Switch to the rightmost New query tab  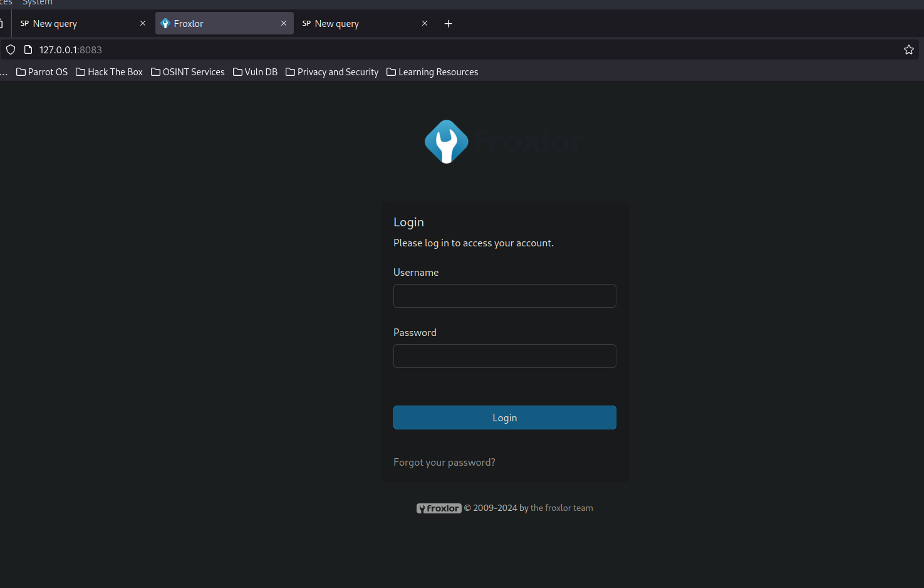(365, 23)
